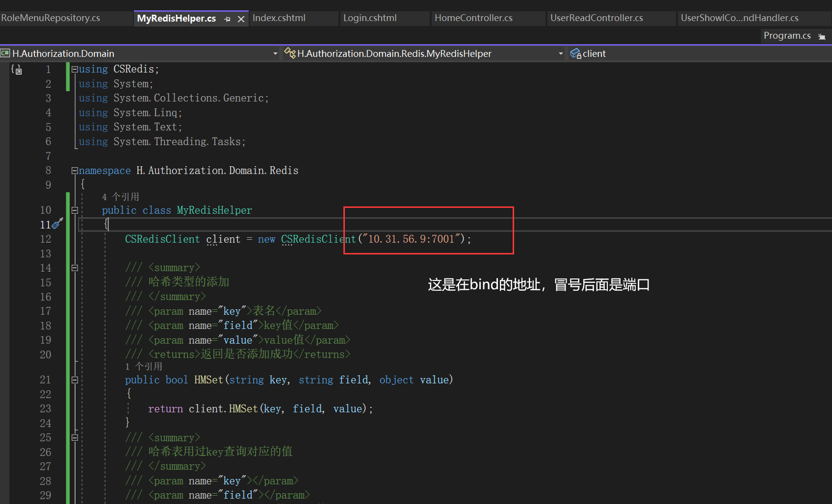Collapse the summary comment on line 25
The image size is (832, 504).
[x=75, y=437]
